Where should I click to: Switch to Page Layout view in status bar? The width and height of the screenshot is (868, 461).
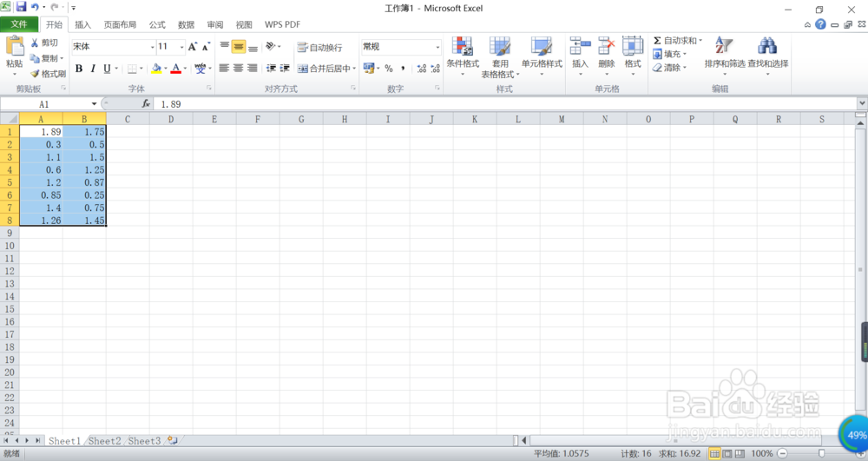tap(727, 454)
